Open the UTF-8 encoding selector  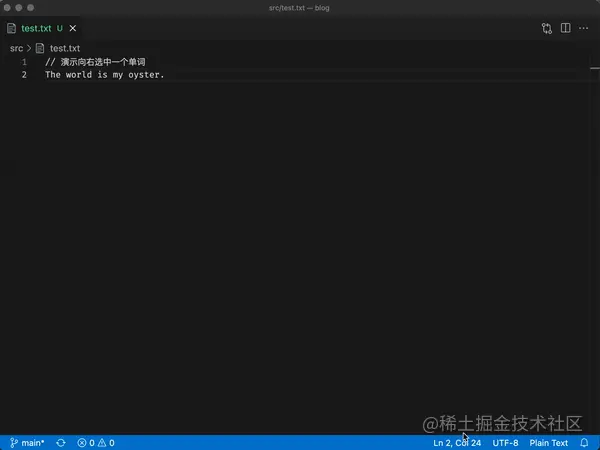[505, 442]
